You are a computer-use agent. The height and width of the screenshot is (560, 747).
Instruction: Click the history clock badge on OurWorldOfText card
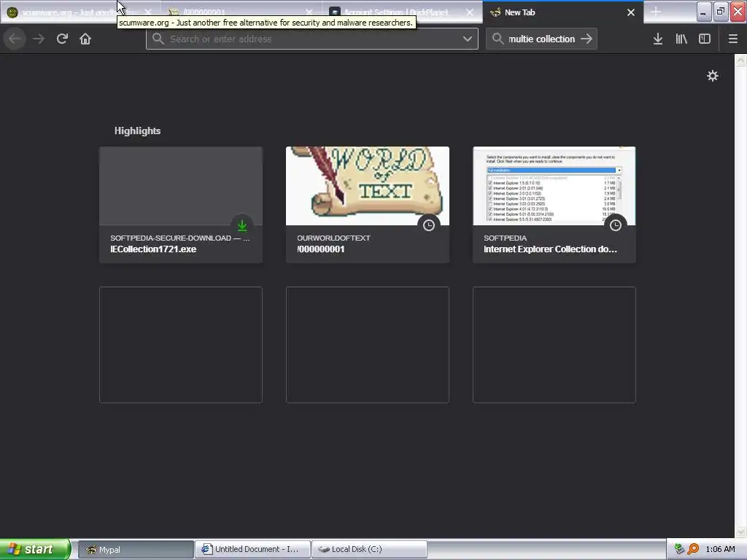pos(429,225)
